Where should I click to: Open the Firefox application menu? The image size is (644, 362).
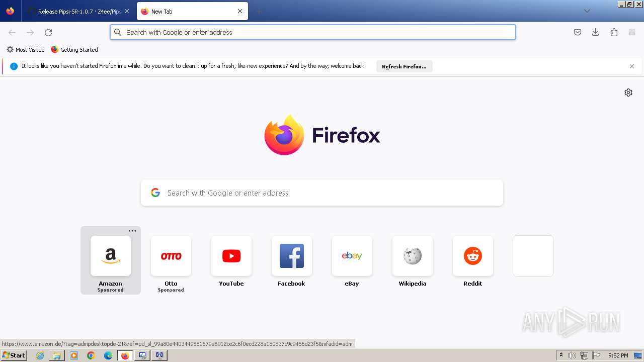tap(632, 32)
